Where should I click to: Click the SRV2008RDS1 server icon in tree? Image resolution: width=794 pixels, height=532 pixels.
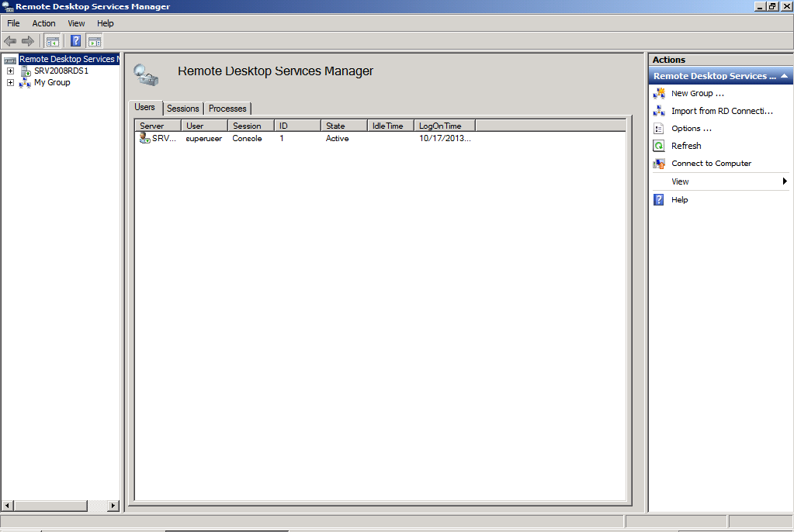26,71
